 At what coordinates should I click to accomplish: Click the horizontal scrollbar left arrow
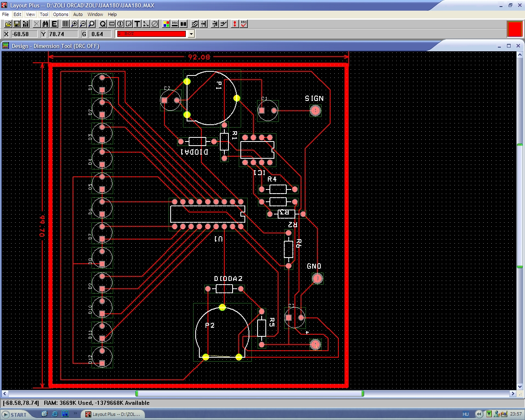[5, 394]
